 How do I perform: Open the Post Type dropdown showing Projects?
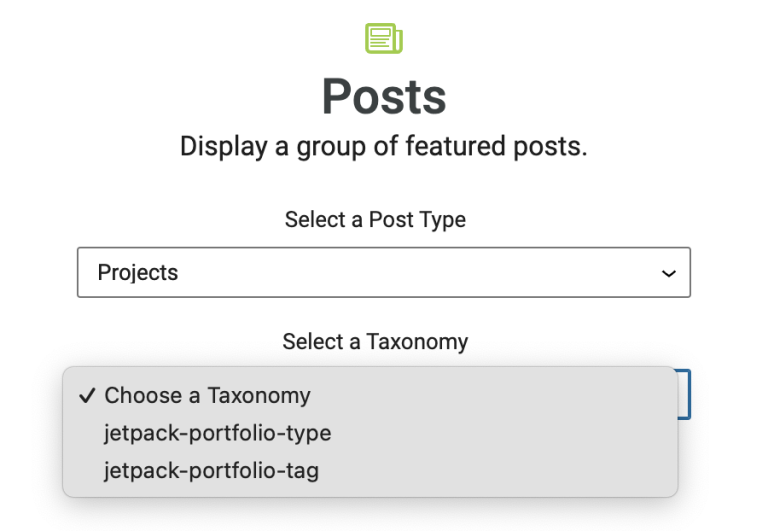(384, 272)
